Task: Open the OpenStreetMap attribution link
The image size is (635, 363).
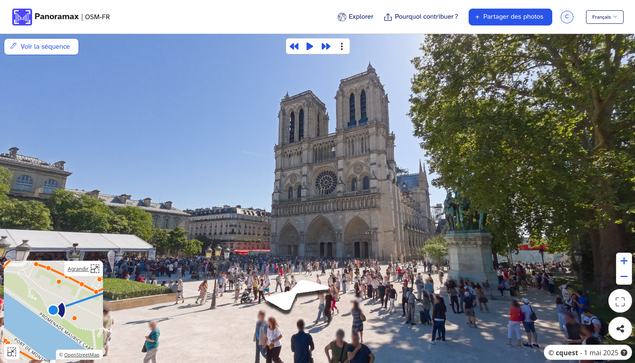Action: click(x=81, y=355)
